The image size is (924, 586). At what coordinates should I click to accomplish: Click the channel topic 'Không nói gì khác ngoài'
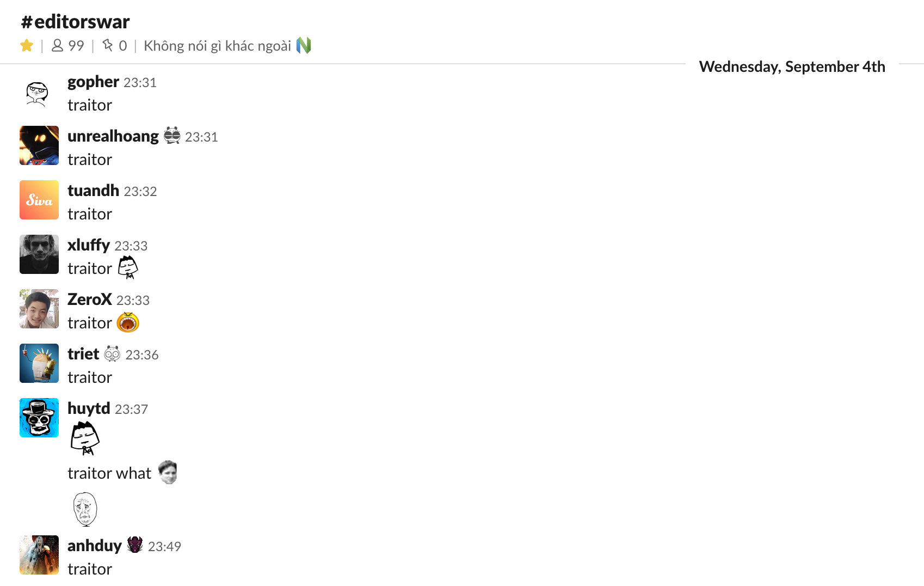point(217,46)
